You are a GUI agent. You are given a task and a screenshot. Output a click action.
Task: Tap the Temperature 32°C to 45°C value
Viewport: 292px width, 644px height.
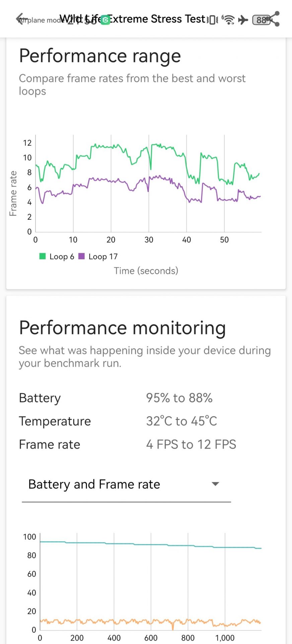click(x=181, y=421)
